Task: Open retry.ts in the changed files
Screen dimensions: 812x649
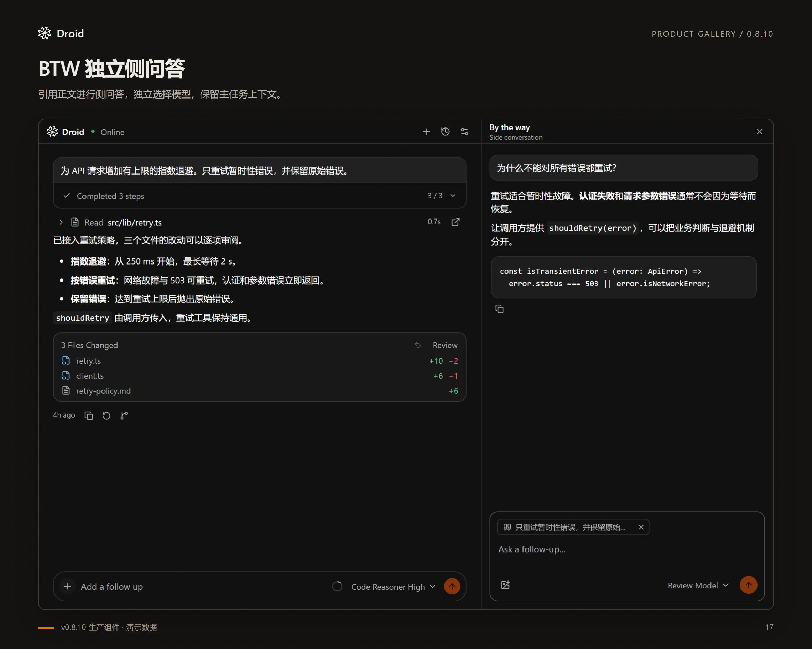Action: (x=260, y=361)
